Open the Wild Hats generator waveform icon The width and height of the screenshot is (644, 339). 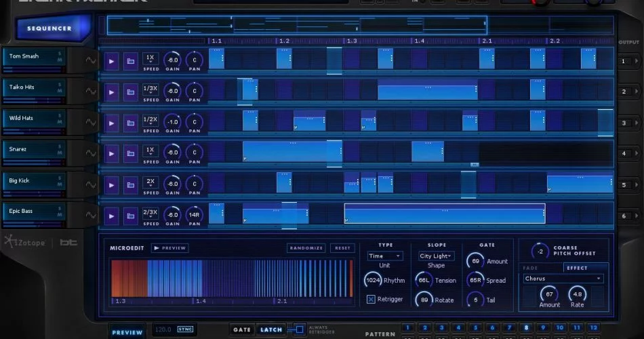(91, 123)
